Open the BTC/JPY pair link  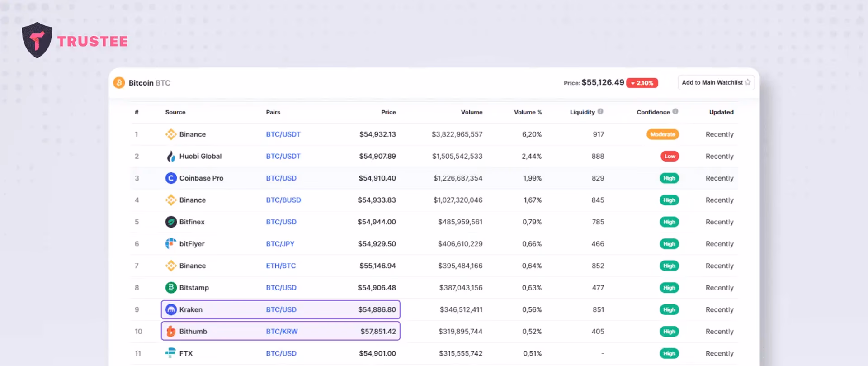pyautogui.click(x=280, y=244)
